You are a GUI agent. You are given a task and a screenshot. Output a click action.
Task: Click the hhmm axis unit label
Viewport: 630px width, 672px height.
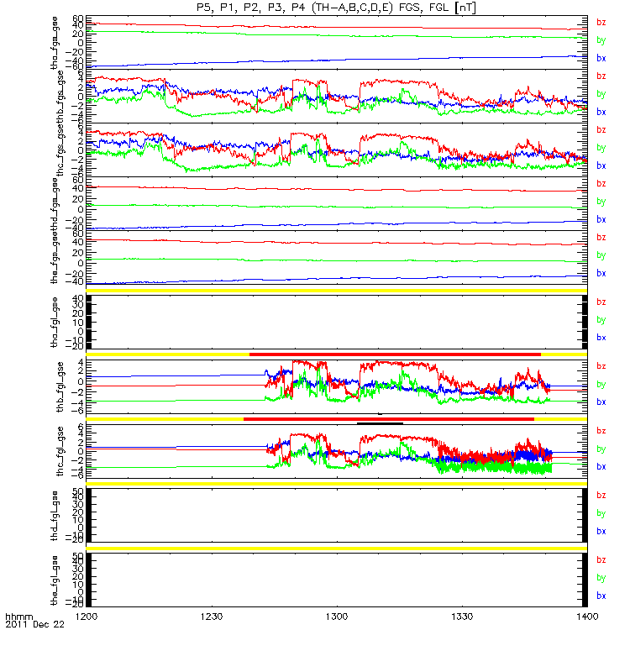[18, 617]
